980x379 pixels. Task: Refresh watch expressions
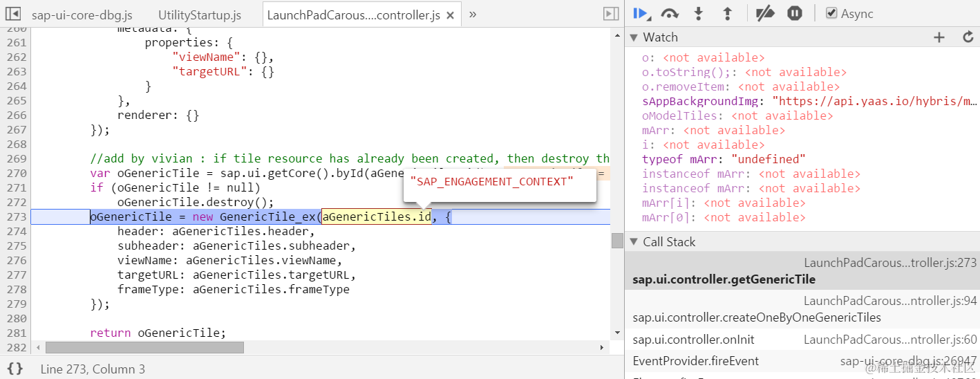pos(968,37)
